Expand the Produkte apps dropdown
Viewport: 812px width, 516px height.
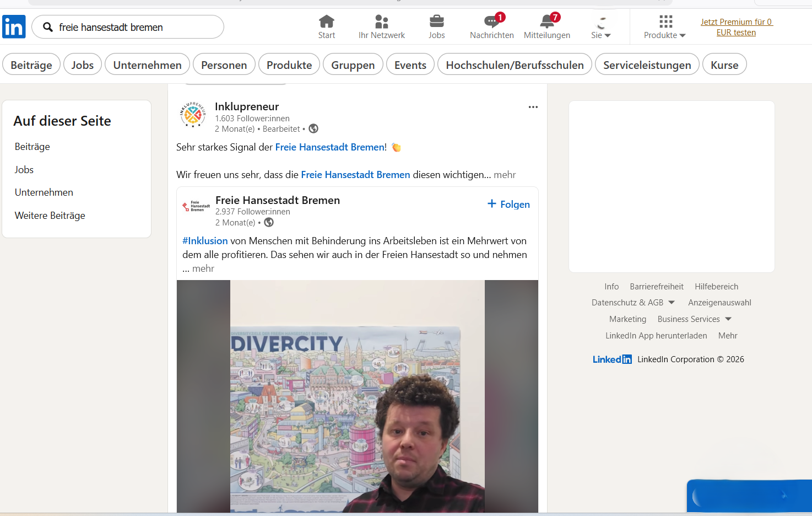[x=665, y=28]
